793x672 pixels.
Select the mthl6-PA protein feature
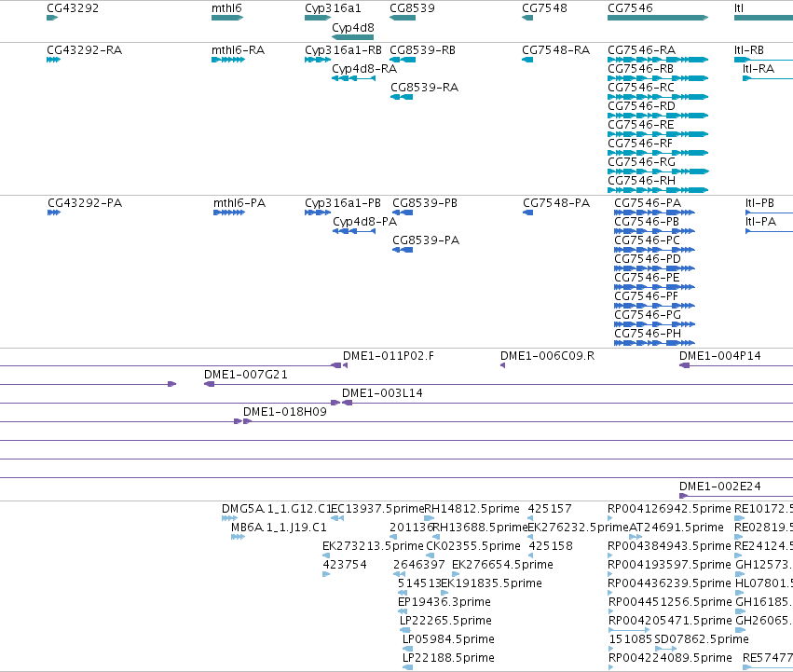click(229, 213)
